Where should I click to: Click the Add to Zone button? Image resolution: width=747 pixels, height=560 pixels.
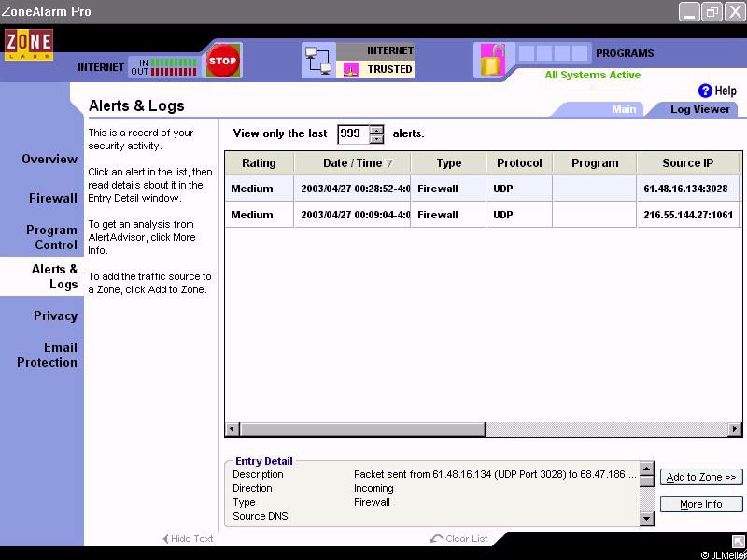coord(701,477)
